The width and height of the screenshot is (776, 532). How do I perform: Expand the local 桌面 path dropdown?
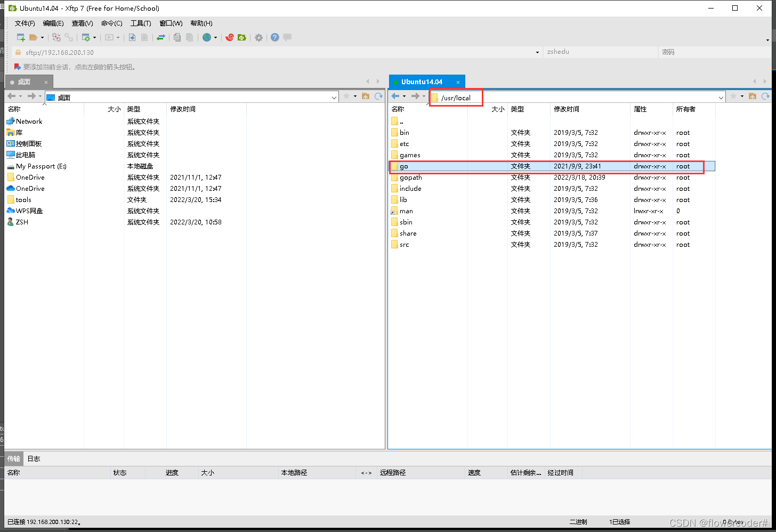pyautogui.click(x=334, y=98)
